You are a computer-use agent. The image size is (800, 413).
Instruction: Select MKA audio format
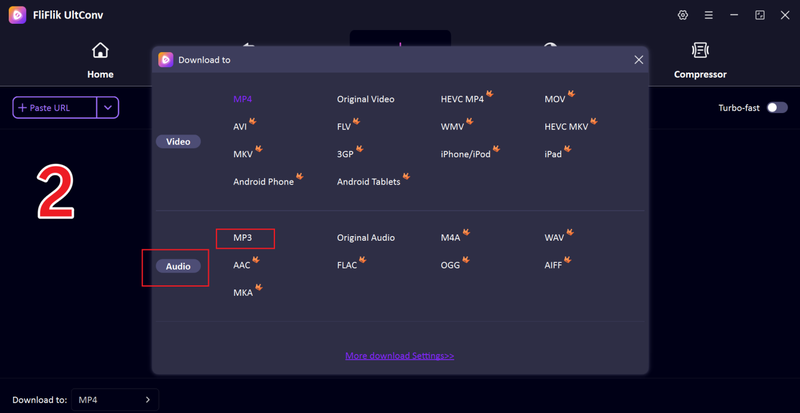click(x=243, y=293)
